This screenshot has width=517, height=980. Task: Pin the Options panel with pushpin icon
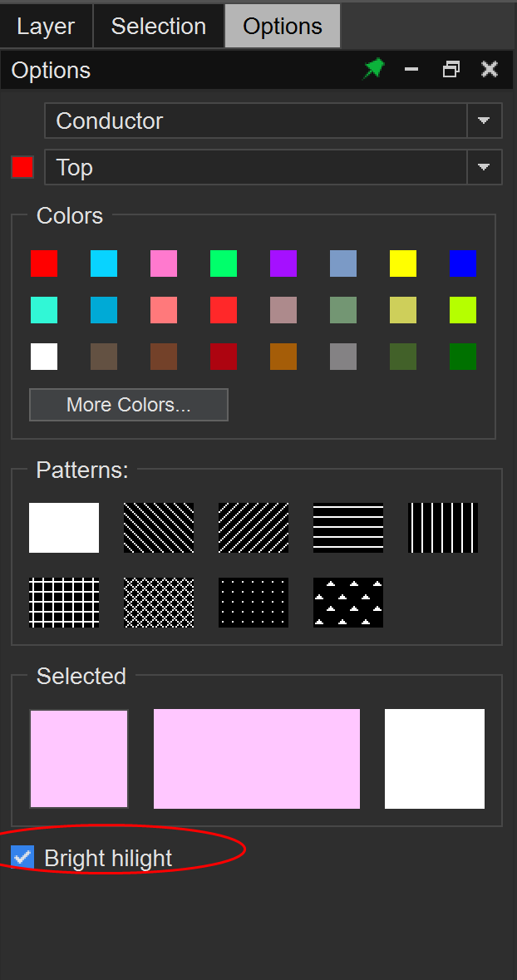click(374, 70)
